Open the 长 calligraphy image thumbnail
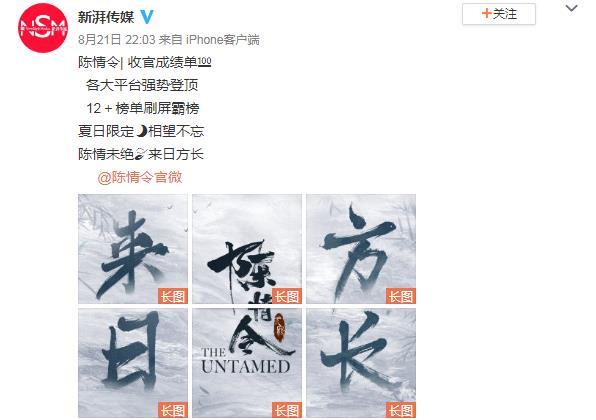596x420 pixels. [361, 363]
